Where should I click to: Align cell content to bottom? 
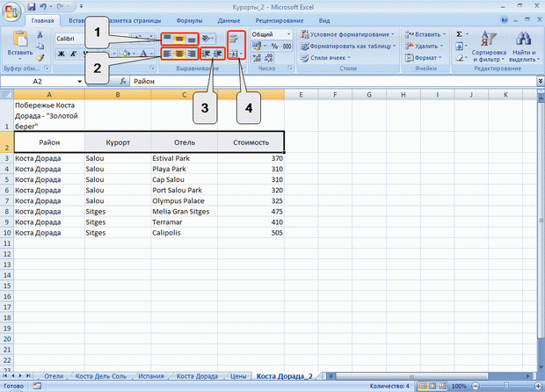(x=192, y=39)
